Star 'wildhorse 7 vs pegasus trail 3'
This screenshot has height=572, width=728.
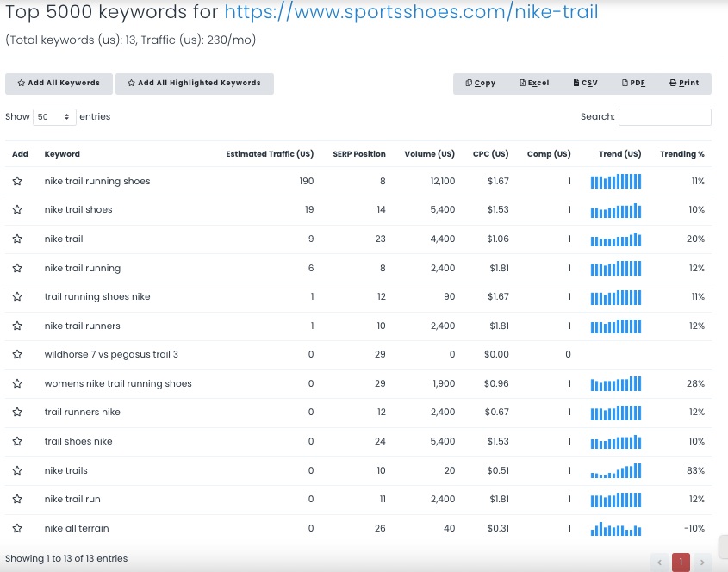(x=17, y=354)
